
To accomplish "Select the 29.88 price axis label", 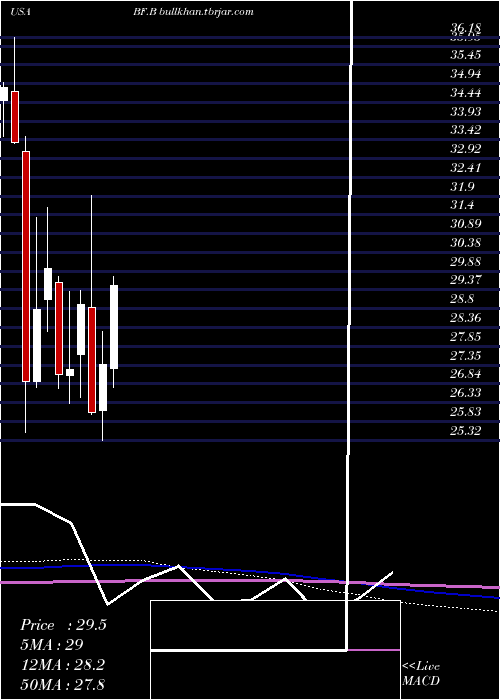I will [466, 262].
